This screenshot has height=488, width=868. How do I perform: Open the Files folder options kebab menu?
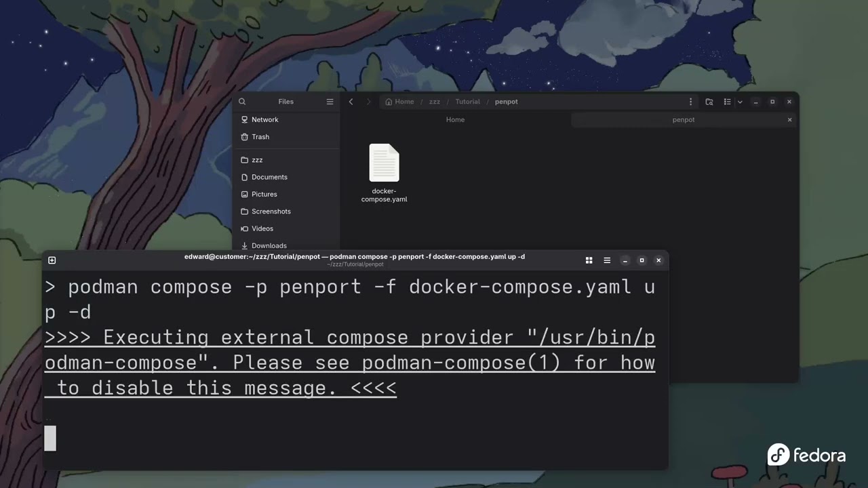(x=690, y=102)
